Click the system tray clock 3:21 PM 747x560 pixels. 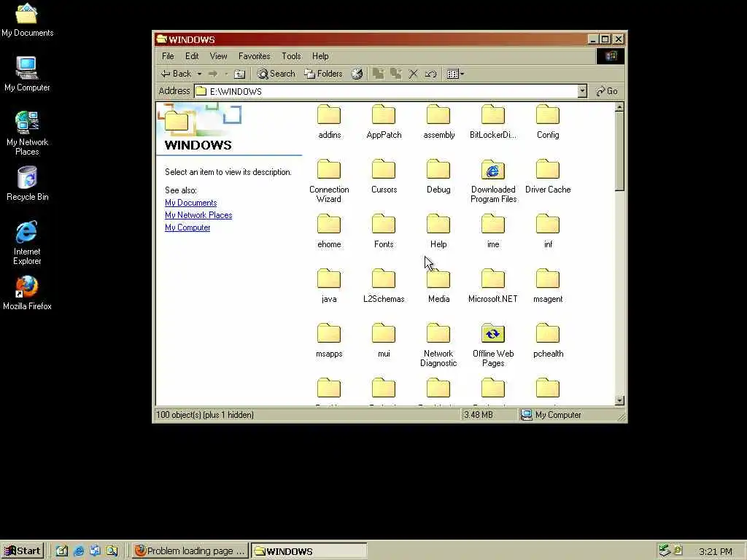(715, 551)
